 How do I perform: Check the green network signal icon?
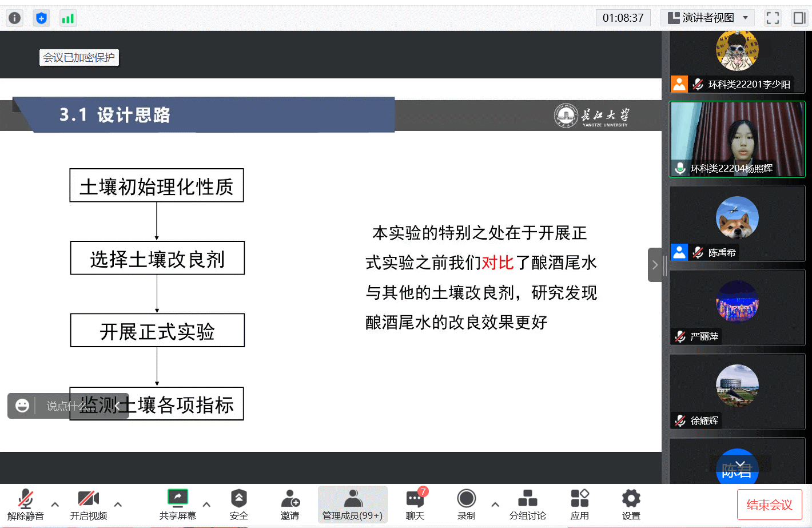(x=68, y=18)
